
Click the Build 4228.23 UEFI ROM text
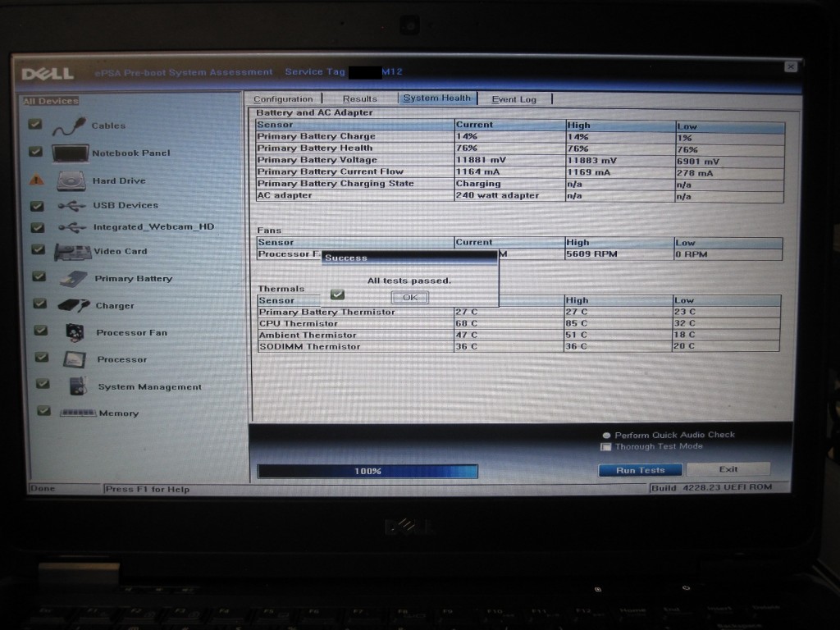(x=711, y=488)
